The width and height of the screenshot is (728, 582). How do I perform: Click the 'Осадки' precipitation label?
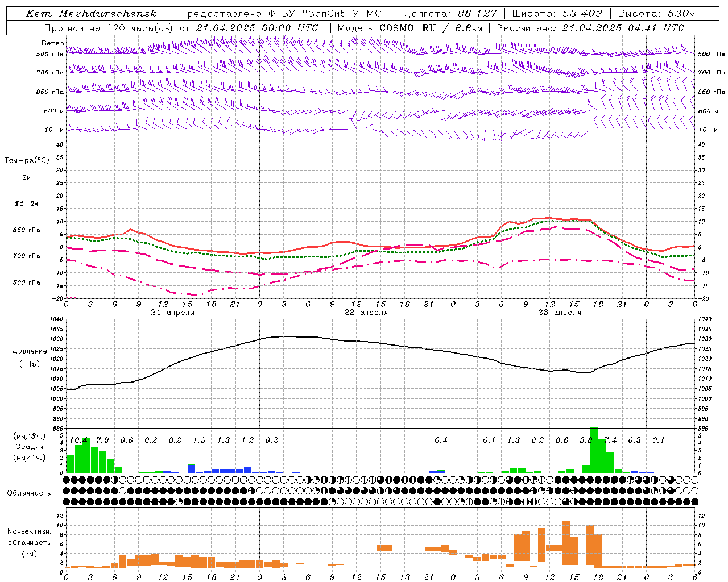coord(29,447)
